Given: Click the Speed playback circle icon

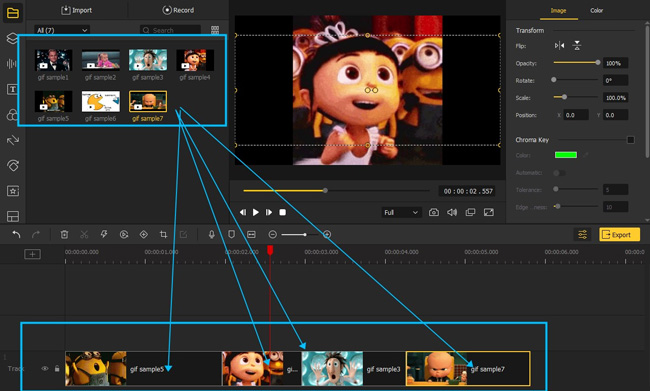Looking at the screenshot, I should click(x=124, y=235).
